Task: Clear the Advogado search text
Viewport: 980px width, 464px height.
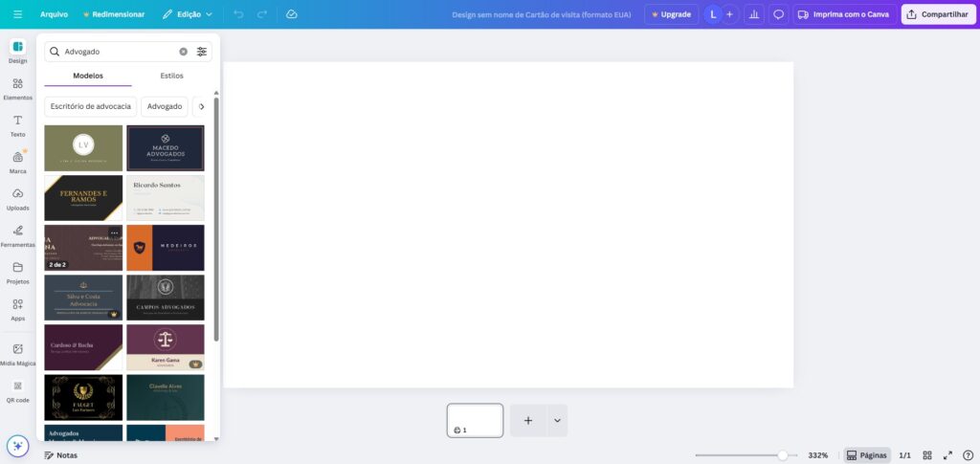Action: click(183, 52)
